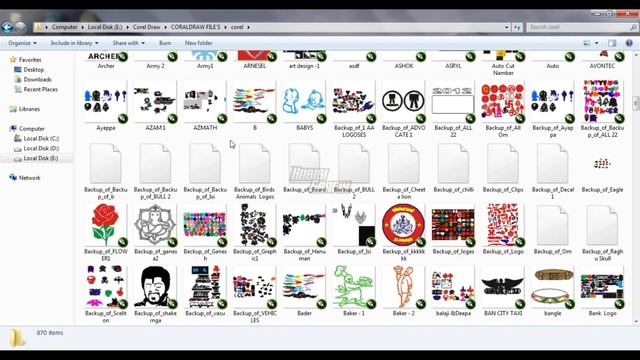
Task: Select Backup_of_shakemga face file
Action: [156, 287]
